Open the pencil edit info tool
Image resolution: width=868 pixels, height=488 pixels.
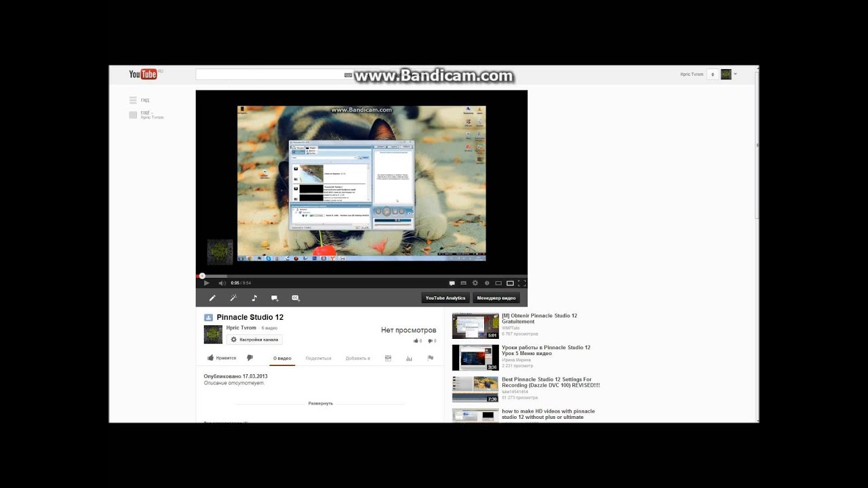point(212,298)
